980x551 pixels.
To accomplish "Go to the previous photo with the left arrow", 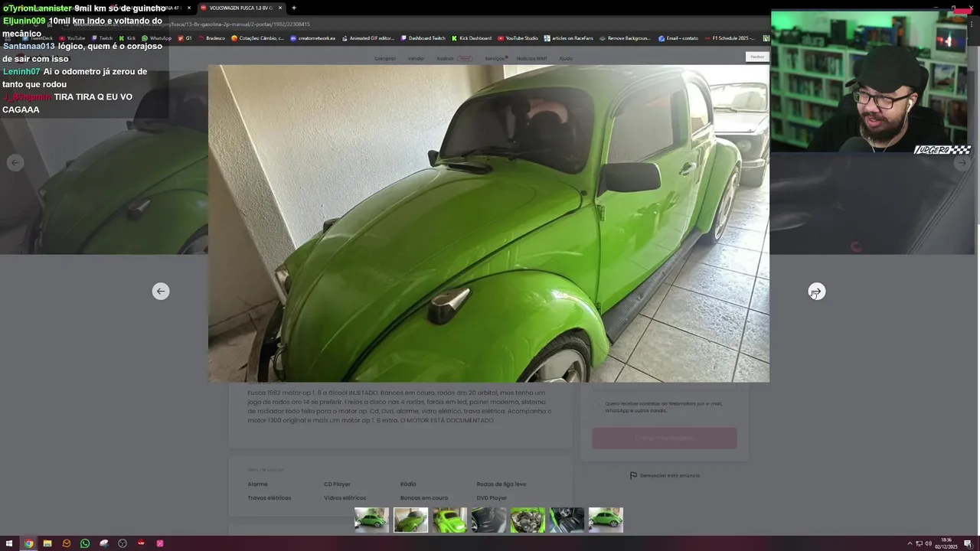I will click(160, 291).
